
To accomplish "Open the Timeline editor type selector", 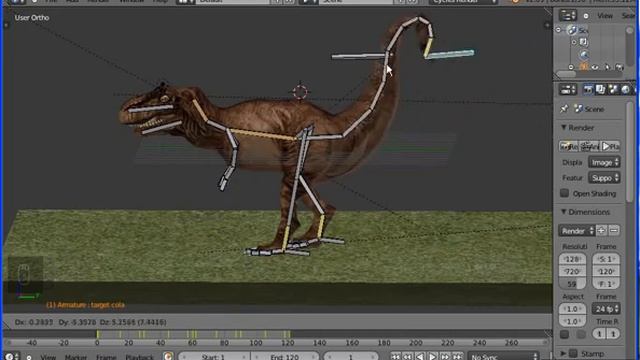I will (x=11, y=357).
